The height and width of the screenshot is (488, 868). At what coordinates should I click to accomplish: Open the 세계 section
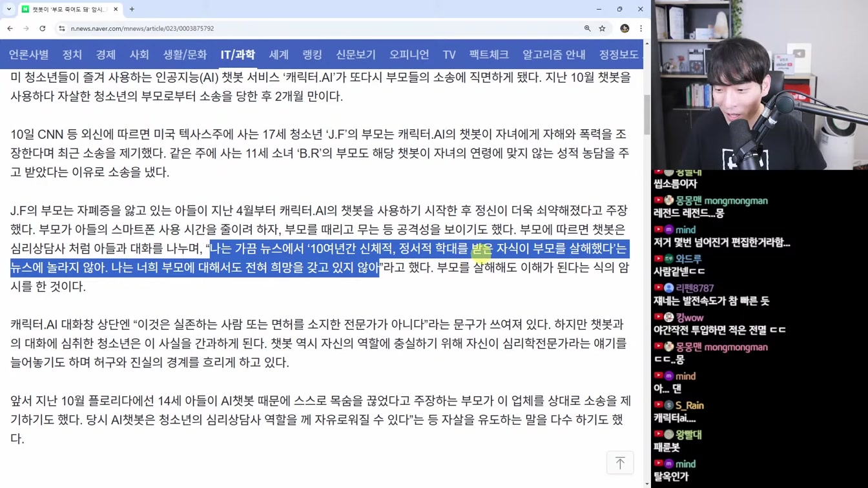(x=279, y=55)
